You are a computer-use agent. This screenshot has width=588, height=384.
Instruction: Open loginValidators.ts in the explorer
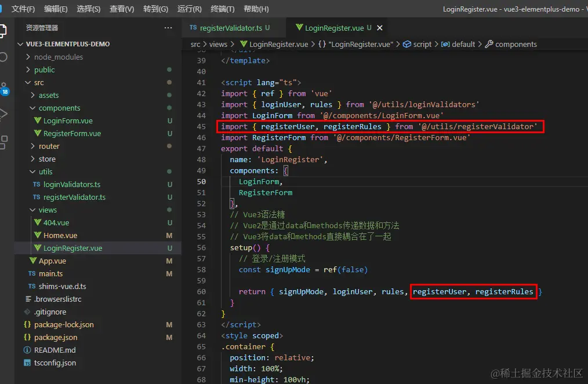tap(72, 184)
